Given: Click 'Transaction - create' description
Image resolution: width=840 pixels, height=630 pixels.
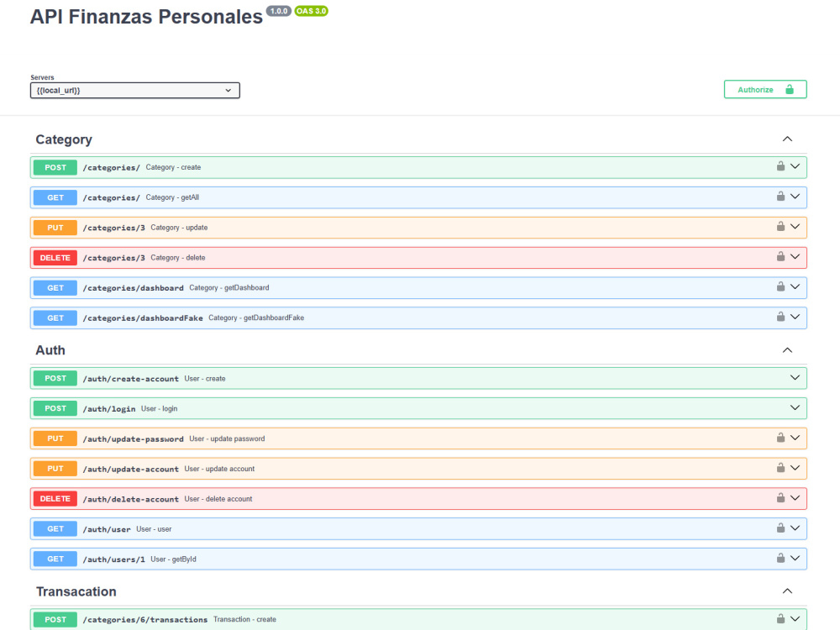Looking at the screenshot, I should tap(244, 619).
